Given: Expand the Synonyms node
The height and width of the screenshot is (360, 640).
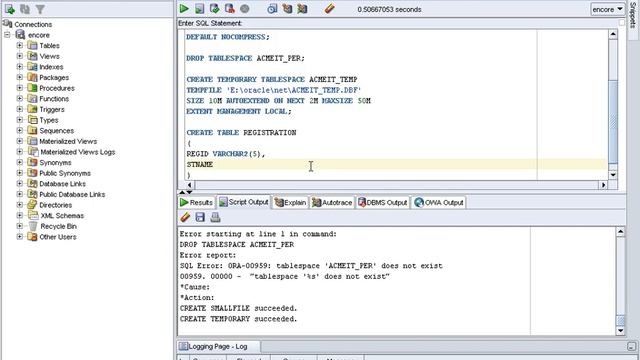Looking at the screenshot, I should (20, 162).
